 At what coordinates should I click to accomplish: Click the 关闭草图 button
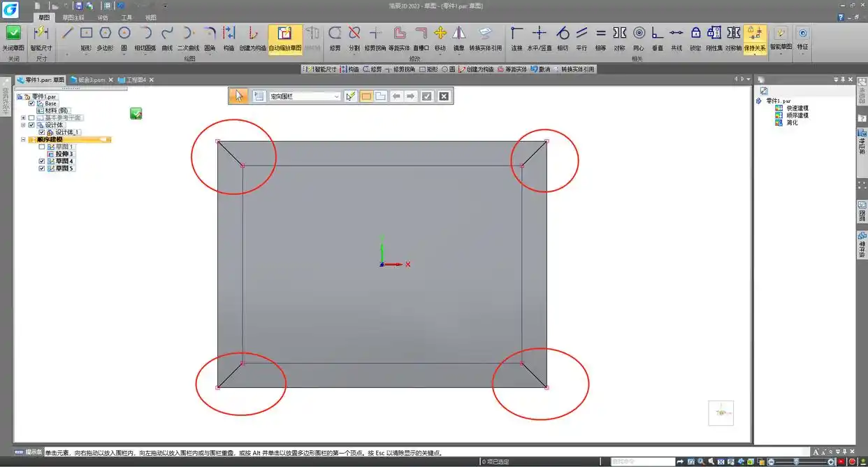click(13, 38)
